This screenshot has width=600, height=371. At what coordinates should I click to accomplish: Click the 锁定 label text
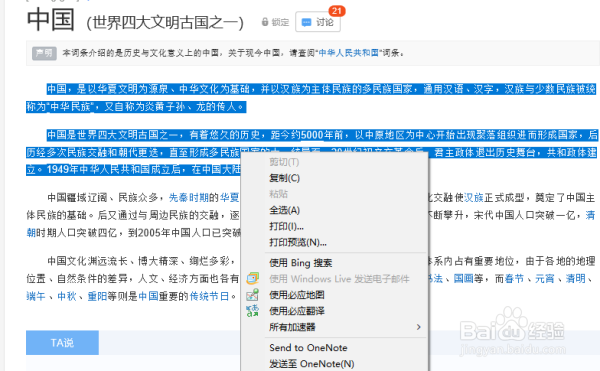click(280, 22)
